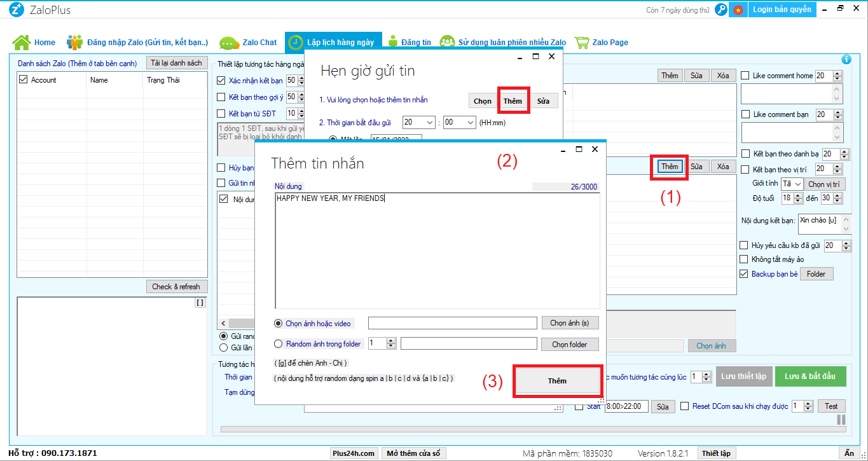The image size is (868, 461).
Task: Open the Đăng nhập Zalo tab
Action: click(x=137, y=43)
